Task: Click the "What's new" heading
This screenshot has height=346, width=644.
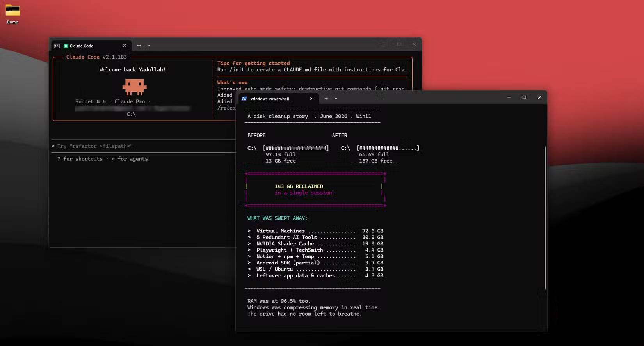Action: pyautogui.click(x=232, y=82)
